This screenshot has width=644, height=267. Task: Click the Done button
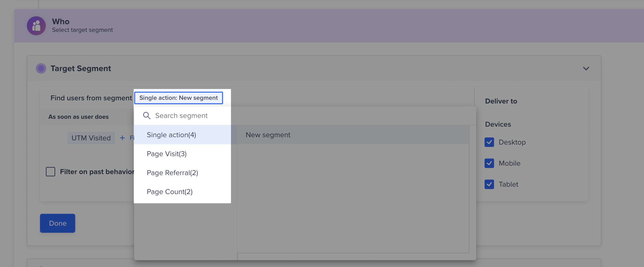pyautogui.click(x=58, y=223)
